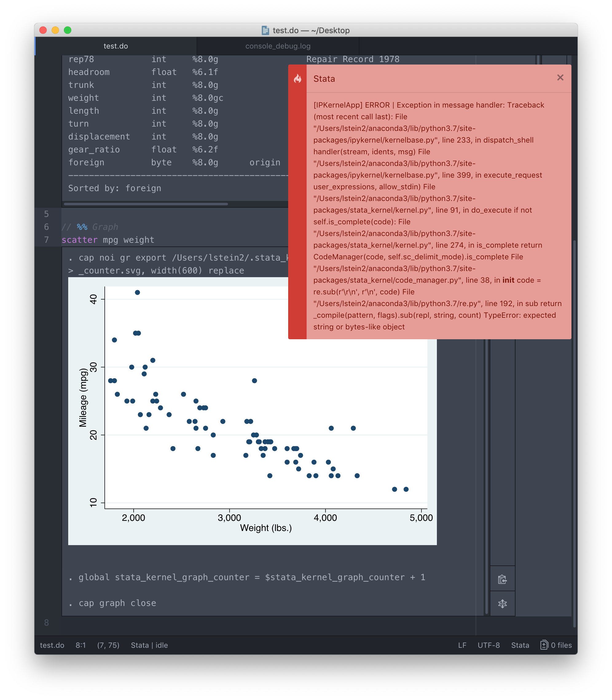This screenshot has height=700, width=612.
Task: Click the "Stata | idle" kernel status indicator
Action: click(149, 645)
